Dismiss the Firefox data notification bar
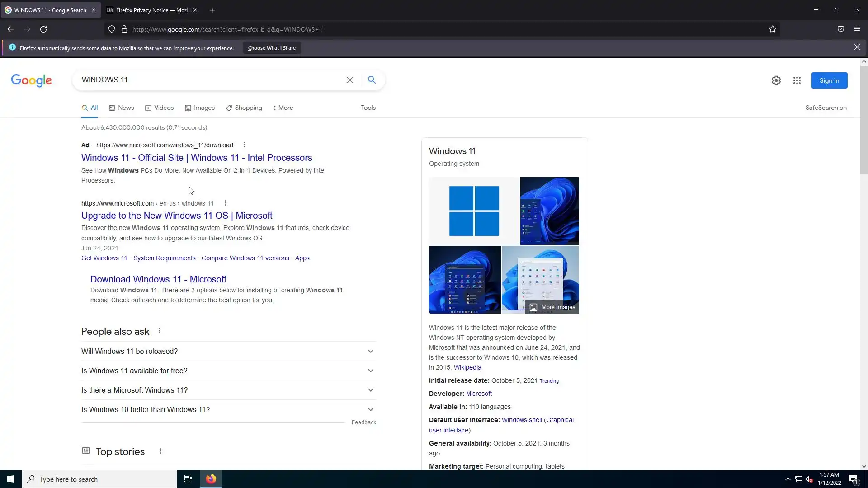 click(857, 47)
